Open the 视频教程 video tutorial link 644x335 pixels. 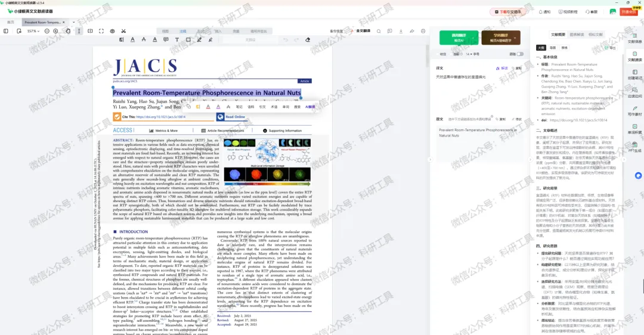pyautogui.click(x=568, y=12)
